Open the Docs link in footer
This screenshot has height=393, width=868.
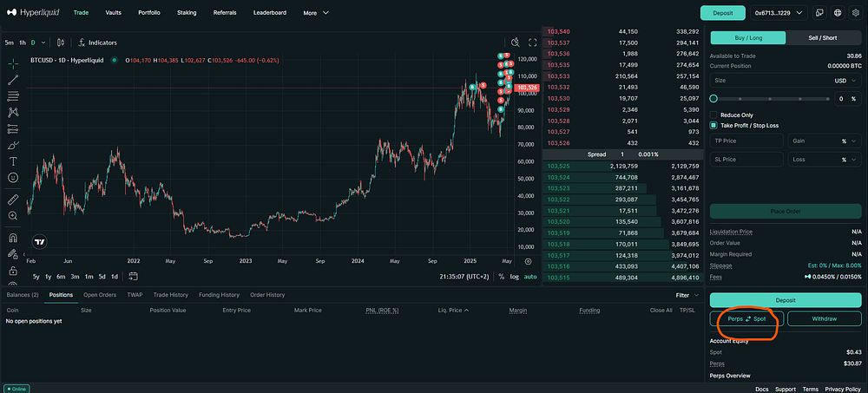point(762,390)
